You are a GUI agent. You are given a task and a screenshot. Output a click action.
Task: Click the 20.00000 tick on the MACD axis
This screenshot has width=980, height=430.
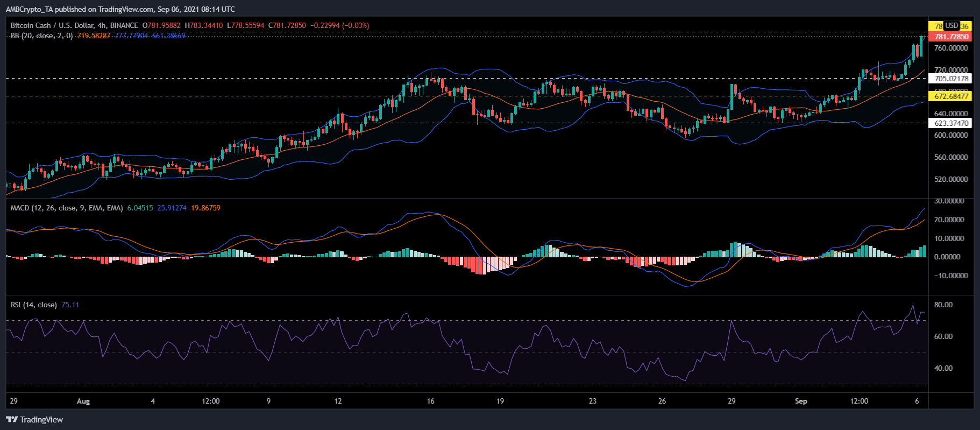pos(949,220)
